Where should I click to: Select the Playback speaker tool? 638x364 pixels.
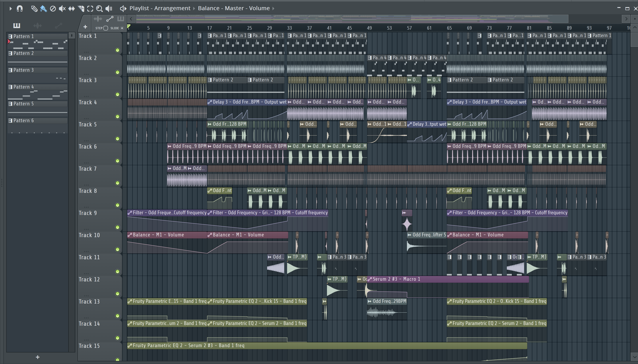[x=109, y=8]
